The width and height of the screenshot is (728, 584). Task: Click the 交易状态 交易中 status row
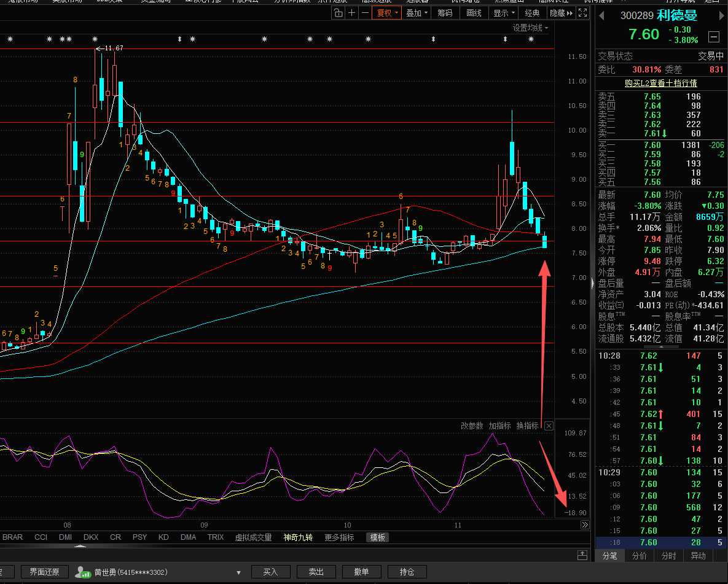(660, 56)
